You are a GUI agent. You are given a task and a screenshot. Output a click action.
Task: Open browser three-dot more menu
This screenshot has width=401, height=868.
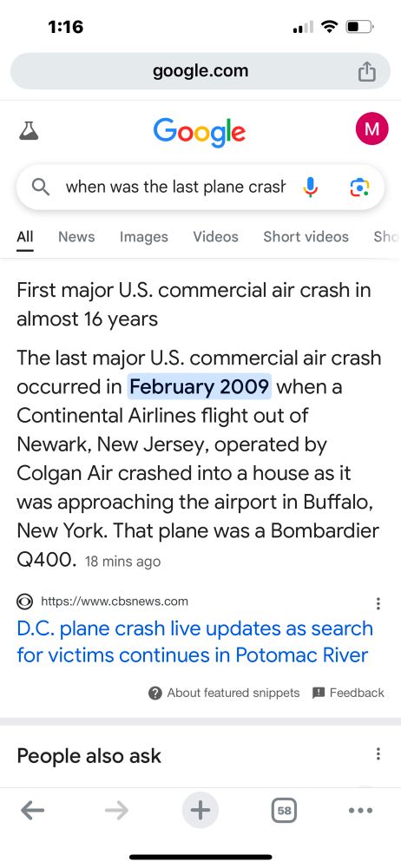(360, 811)
